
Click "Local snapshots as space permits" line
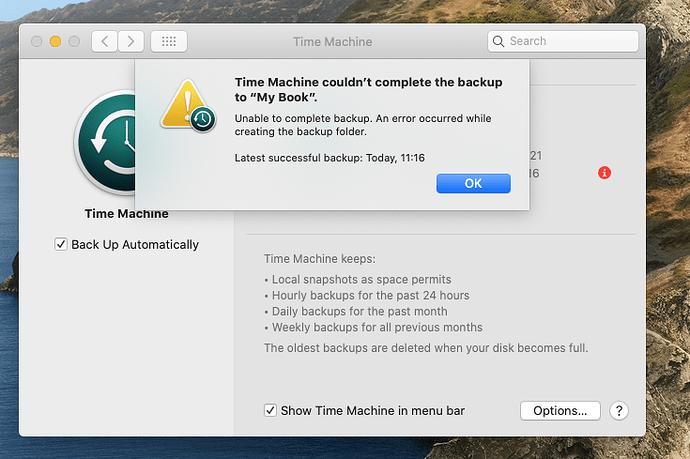tap(361, 279)
